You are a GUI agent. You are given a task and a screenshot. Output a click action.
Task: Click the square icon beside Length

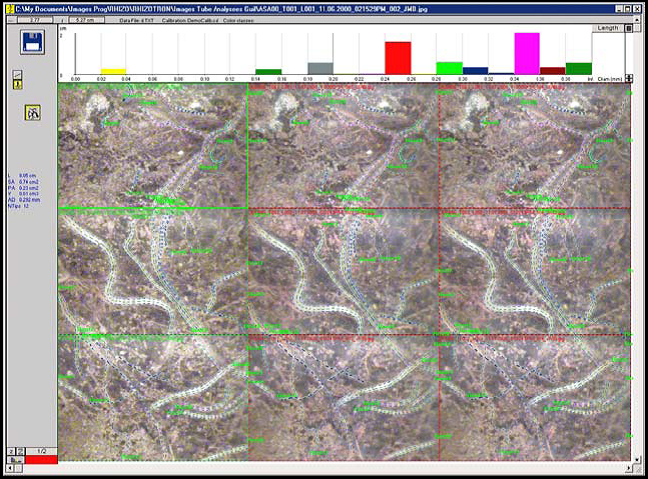point(626,28)
